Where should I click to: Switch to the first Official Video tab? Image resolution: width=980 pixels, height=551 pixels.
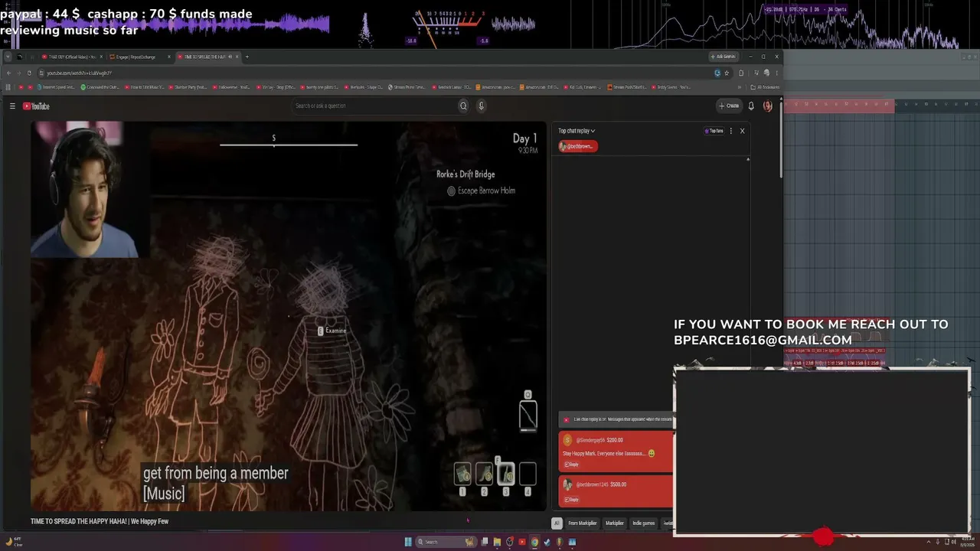[72, 57]
